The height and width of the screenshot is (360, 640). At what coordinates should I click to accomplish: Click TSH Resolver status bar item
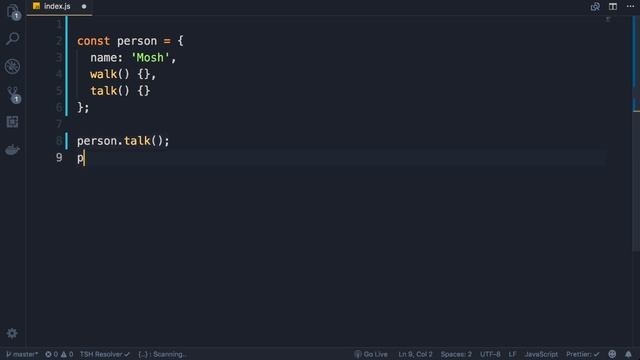[x=104, y=354]
